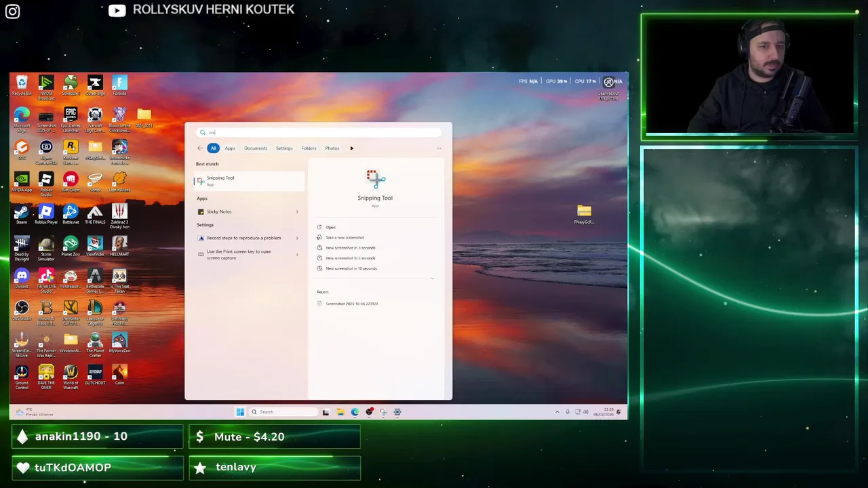Select the All filter tab

[x=213, y=148]
